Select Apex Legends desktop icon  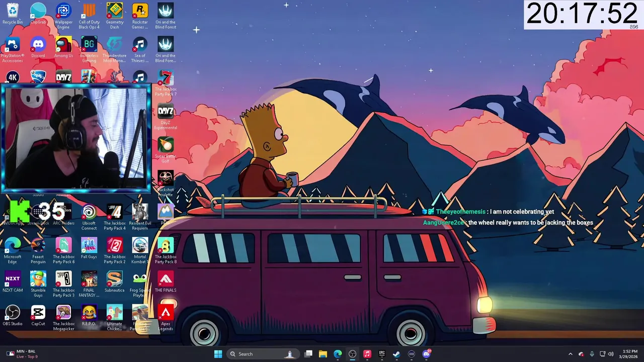[166, 318]
